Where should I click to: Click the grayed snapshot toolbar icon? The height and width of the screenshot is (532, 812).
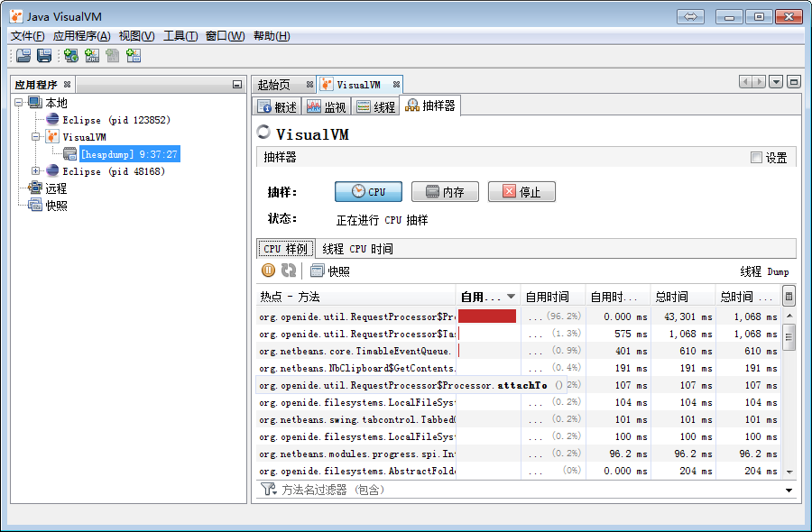113,55
